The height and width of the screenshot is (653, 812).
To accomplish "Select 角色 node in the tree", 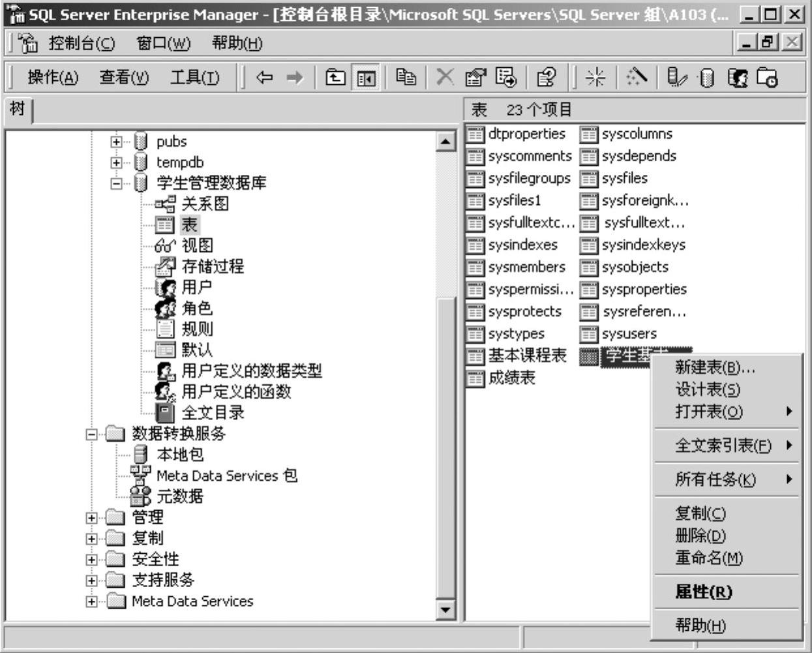I will click(196, 308).
